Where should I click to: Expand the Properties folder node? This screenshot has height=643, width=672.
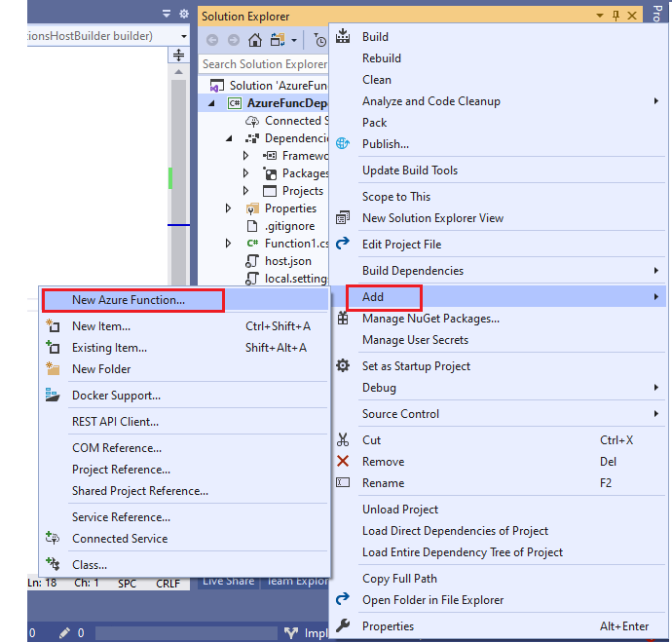tap(229, 208)
